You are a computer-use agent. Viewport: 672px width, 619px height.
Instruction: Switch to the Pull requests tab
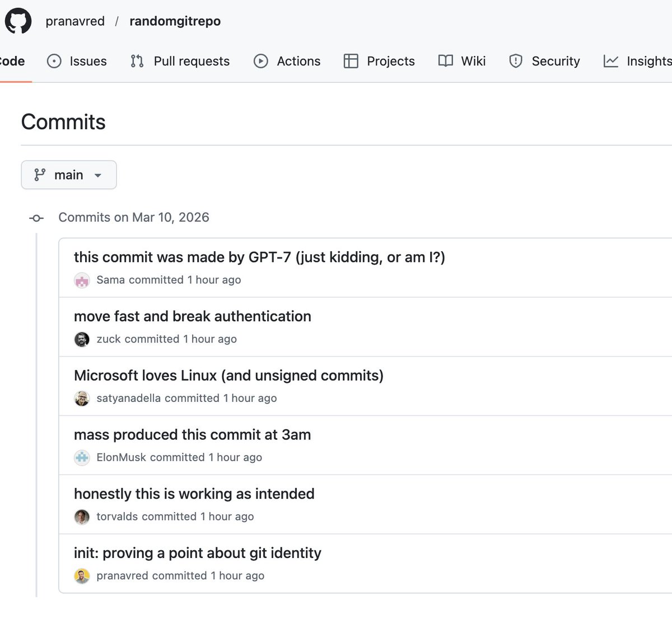(180, 61)
